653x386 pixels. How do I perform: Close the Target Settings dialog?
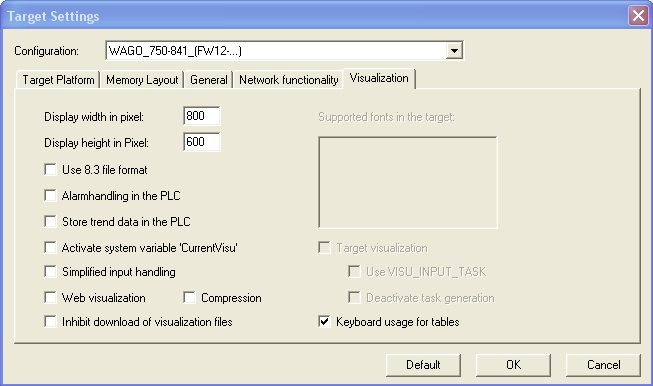pyautogui.click(x=638, y=16)
